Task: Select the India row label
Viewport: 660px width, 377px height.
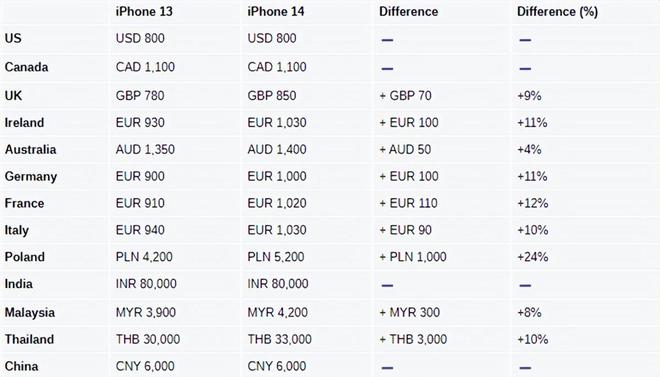Action: click(x=19, y=284)
